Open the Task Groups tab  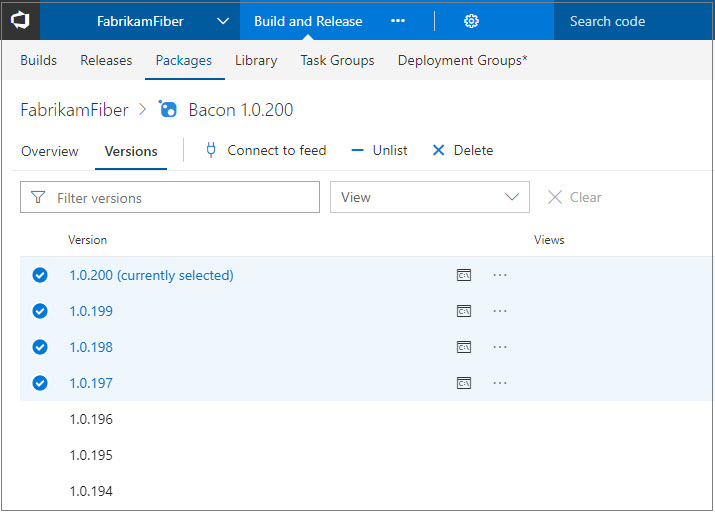(337, 60)
